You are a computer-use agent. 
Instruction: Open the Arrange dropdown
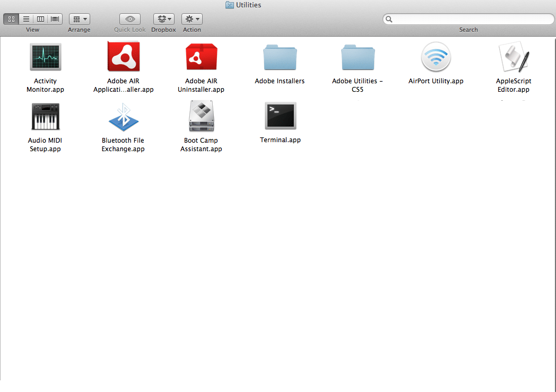pos(80,19)
